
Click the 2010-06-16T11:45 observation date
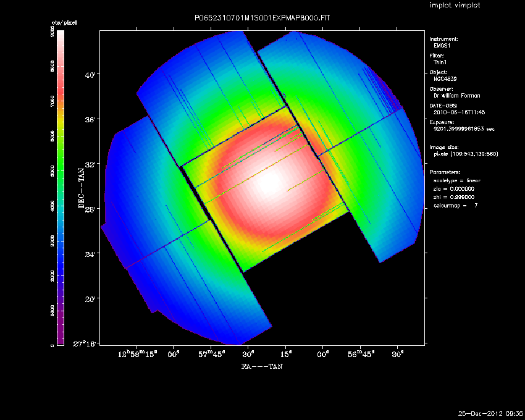(x=459, y=112)
